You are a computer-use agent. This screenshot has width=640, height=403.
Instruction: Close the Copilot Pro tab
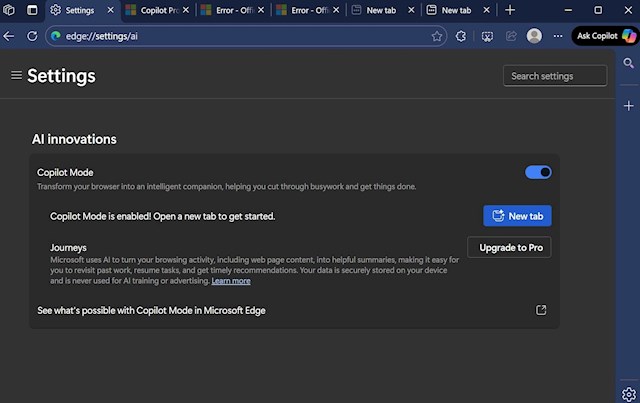pyautogui.click(x=186, y=10)
